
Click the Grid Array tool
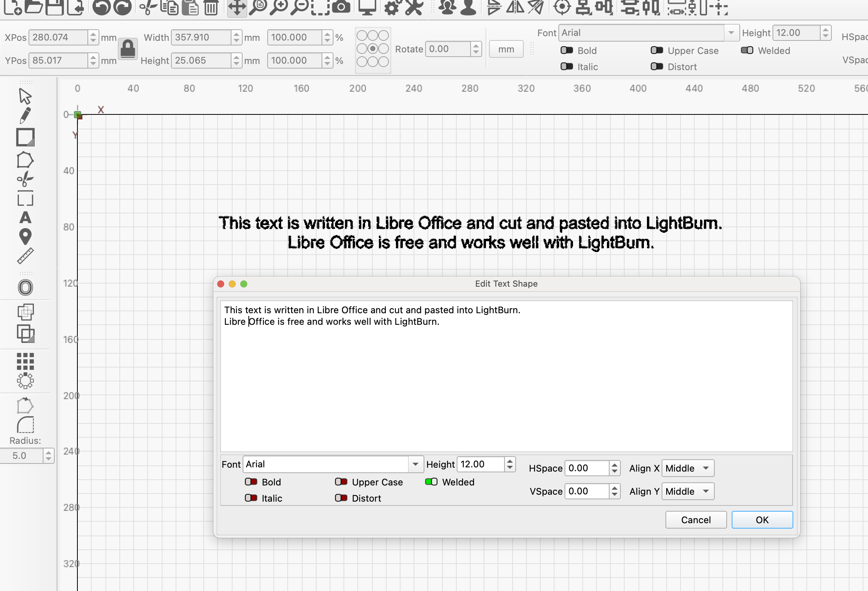(25, 361)
